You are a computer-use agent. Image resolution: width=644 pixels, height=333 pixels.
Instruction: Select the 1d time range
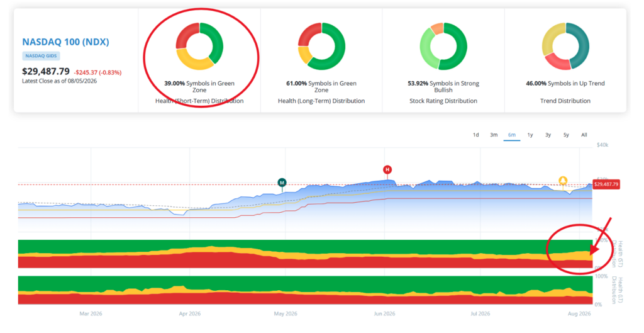[475, 135]
